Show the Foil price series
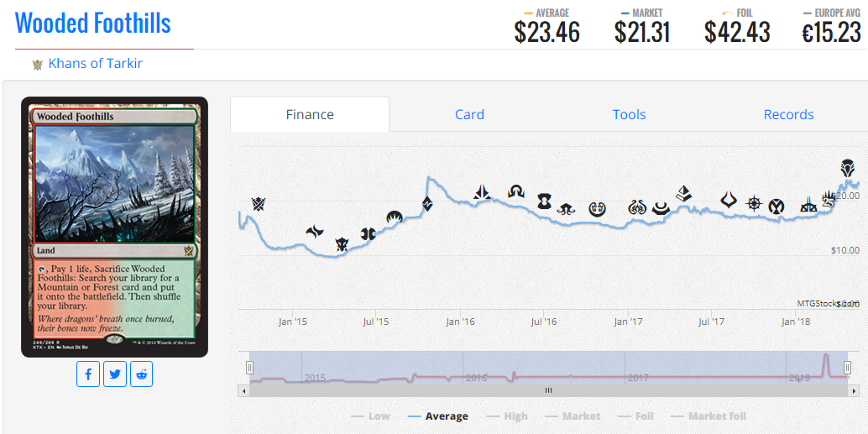 (635, 416)
